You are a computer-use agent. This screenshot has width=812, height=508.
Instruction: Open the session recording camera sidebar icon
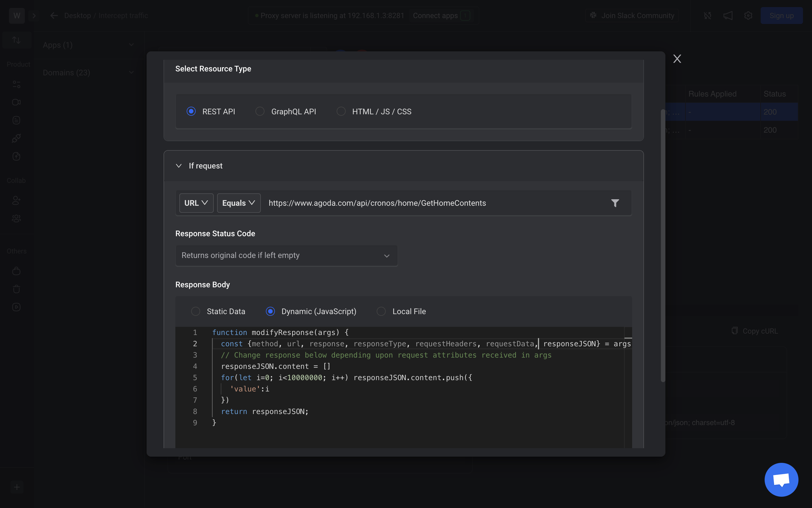(x=16, y=102)
